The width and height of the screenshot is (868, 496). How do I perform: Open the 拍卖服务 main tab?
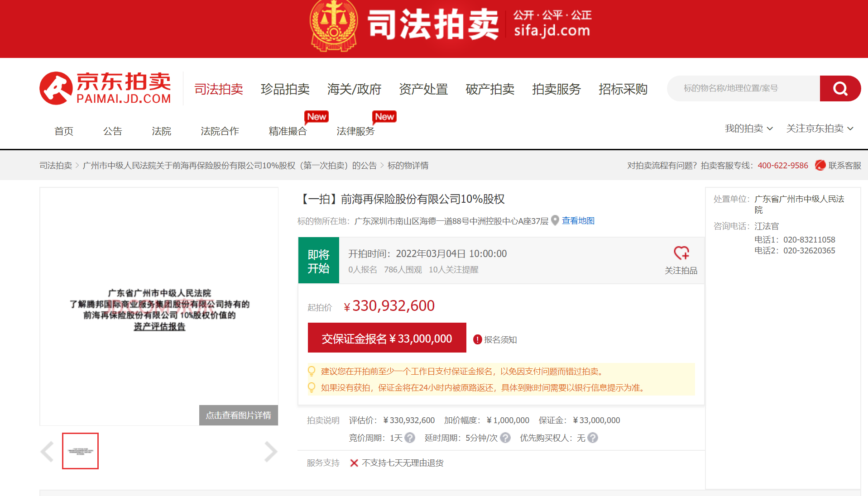[556, 89]
